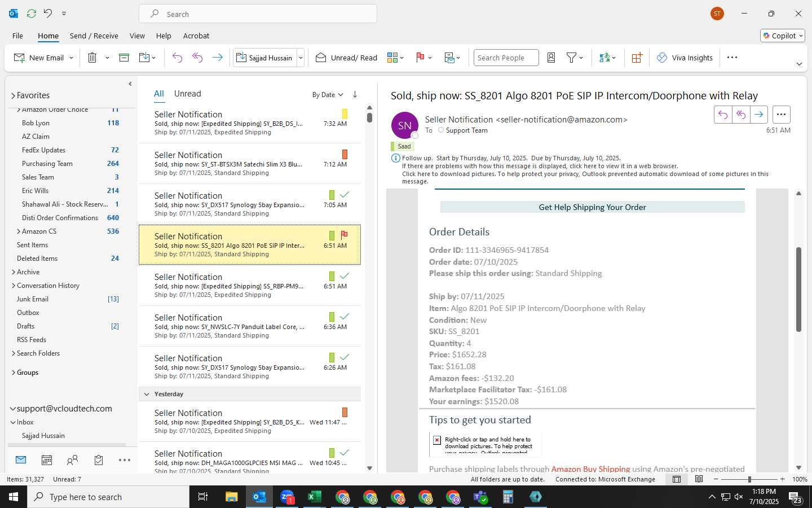Expand Conversation History folder

[13, 286]
